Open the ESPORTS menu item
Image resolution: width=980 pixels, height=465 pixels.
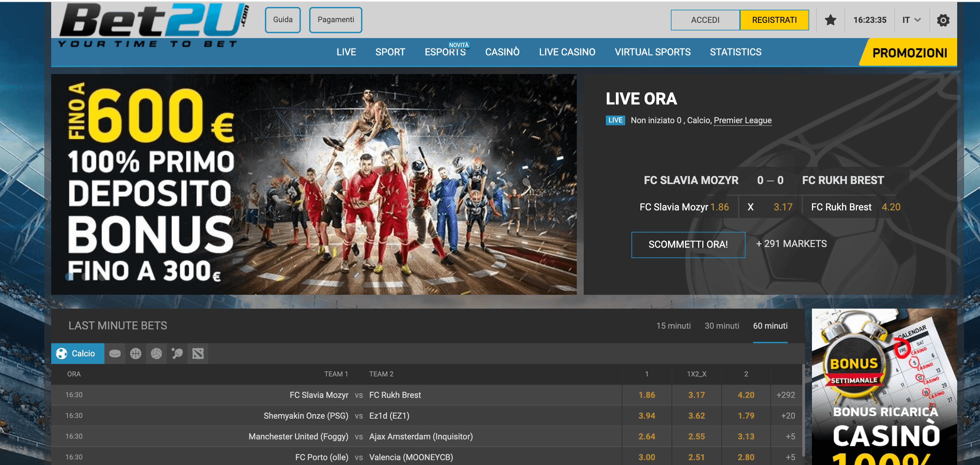pos(445,52)
